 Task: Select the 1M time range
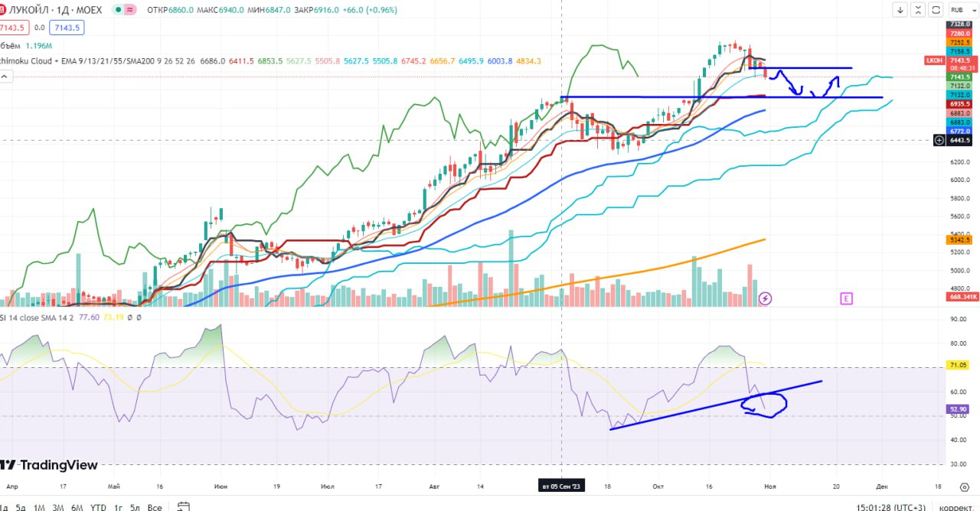[38, 506]
